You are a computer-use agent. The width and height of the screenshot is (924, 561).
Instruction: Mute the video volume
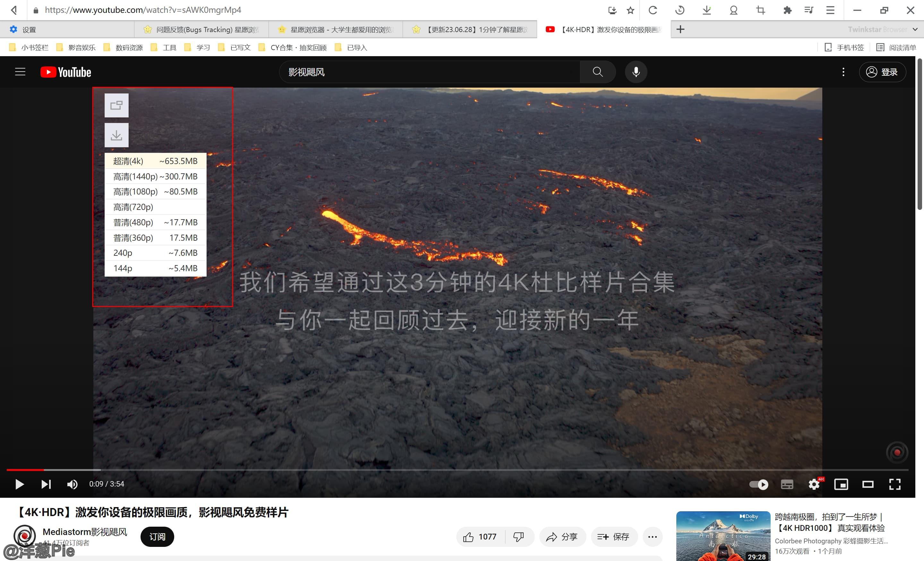coord(72,484)
